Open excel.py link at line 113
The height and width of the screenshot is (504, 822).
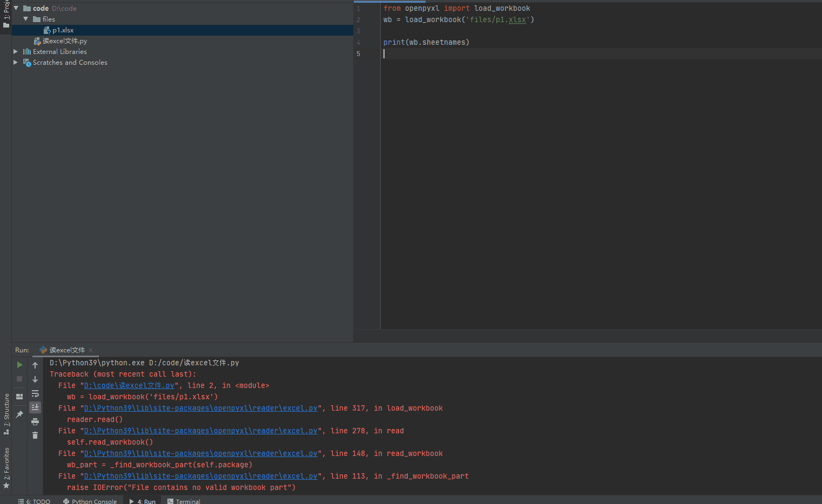201,476
